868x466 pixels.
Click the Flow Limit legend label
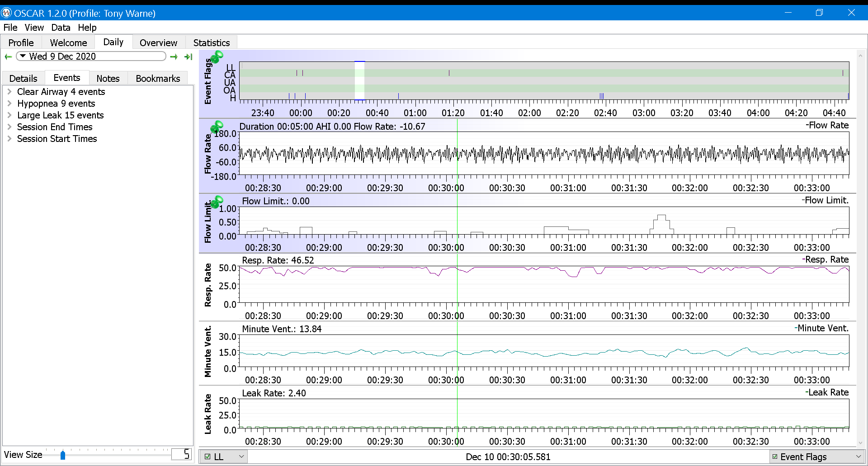pos(826,200)
